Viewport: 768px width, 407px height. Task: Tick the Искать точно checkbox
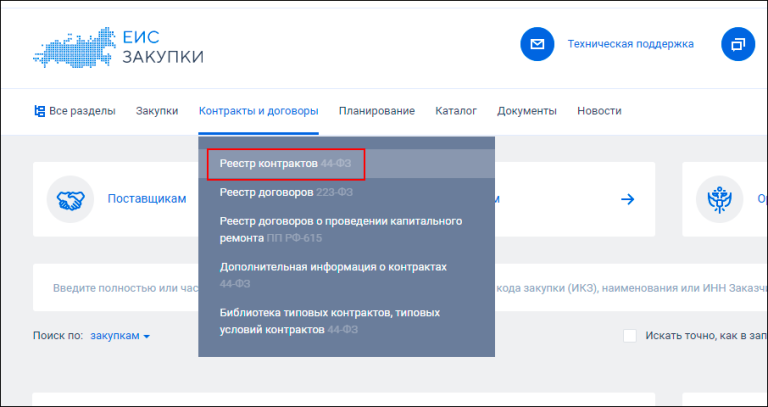tap(630, 336)
